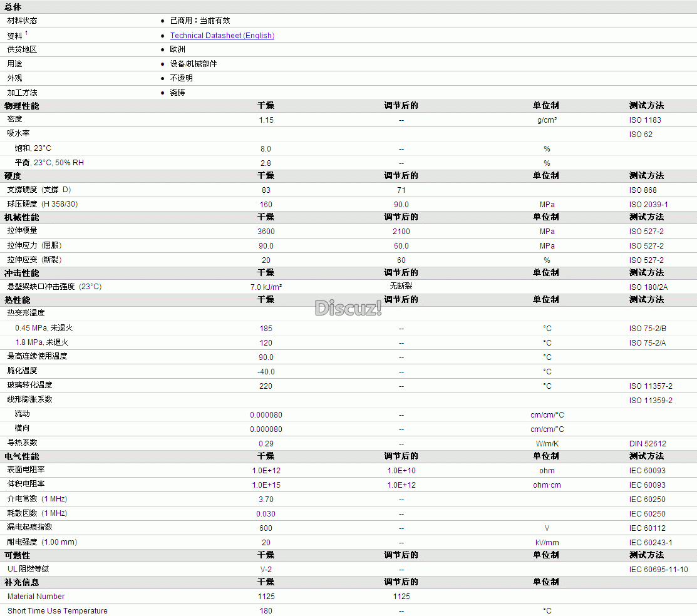Image resolution: width=697 pixels, height=616 pixels.
Task: Click the volume resistivity dry value 1.0E+15
Action: [266, 485]
